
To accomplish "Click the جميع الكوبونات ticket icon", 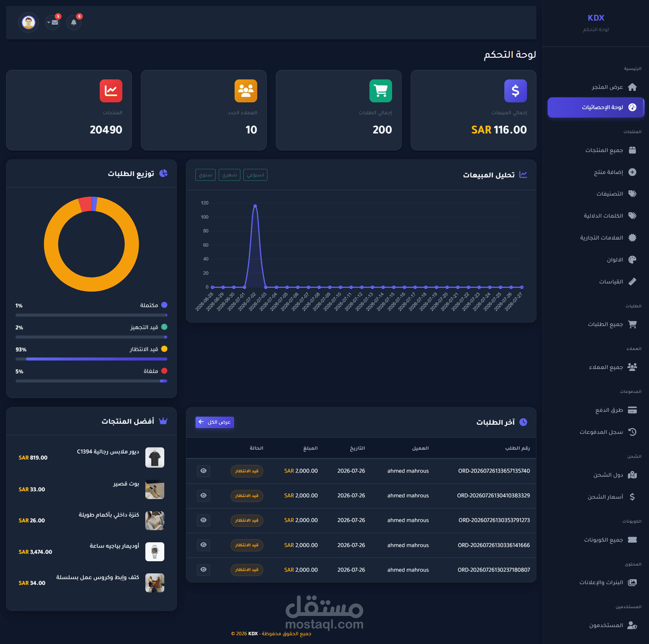I will tap(632, 540).
